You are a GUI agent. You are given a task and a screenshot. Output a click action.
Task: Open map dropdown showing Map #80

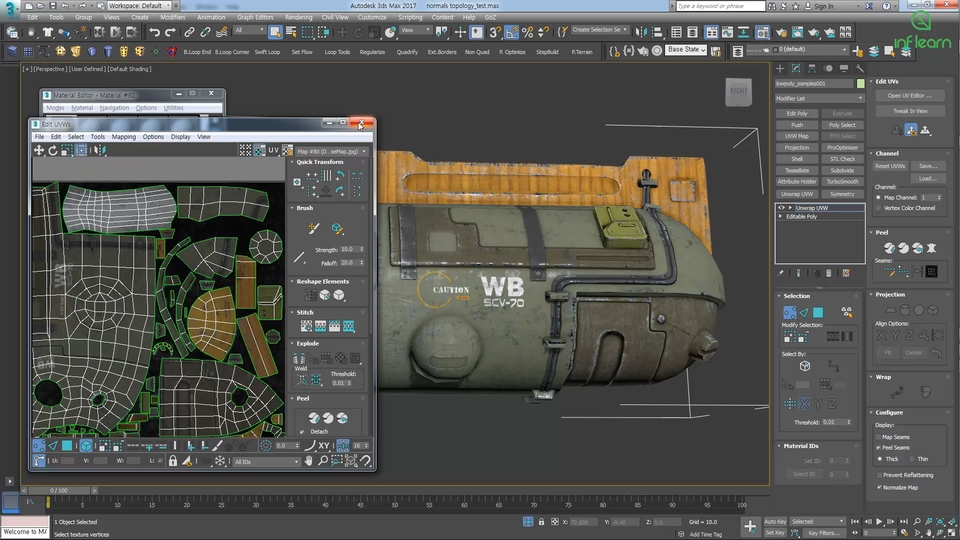coord(331,151)
